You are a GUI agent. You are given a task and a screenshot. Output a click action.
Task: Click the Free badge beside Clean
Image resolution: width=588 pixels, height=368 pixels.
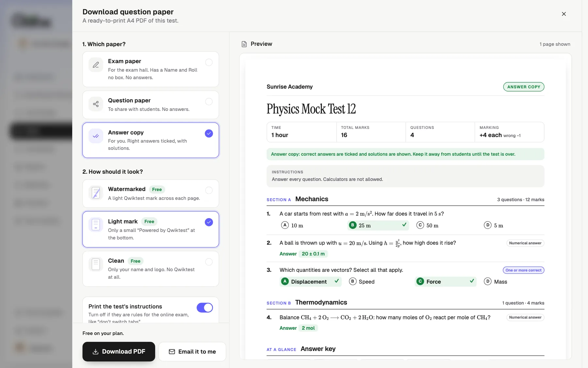tap(136, 261)
